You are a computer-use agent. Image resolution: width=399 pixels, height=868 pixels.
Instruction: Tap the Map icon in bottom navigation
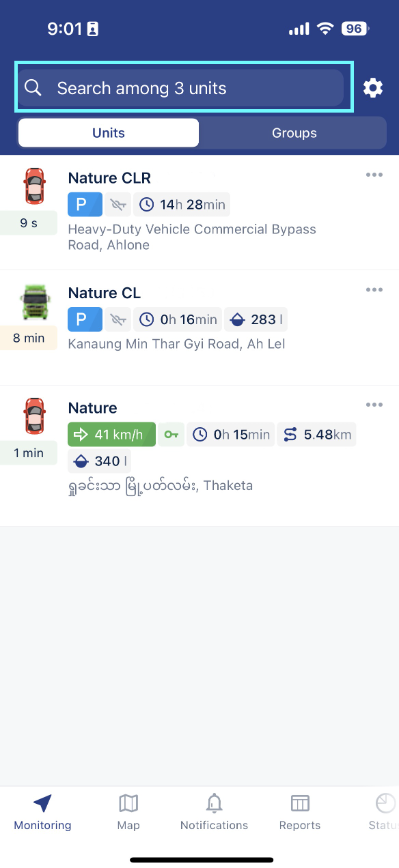click(x=128, y=812)
